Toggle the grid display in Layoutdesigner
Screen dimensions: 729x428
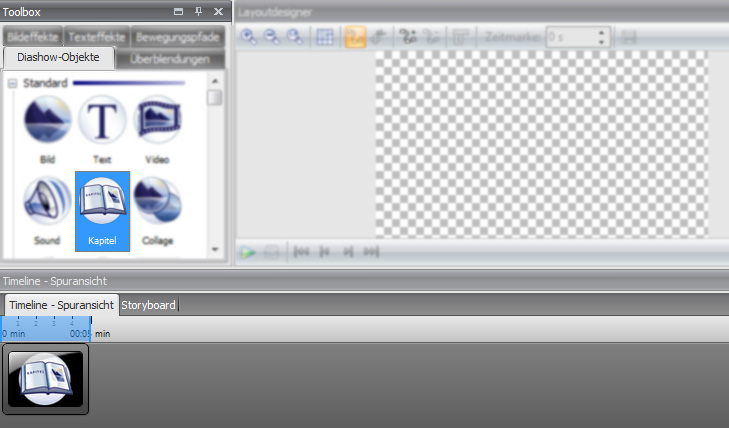pos(325,37)
